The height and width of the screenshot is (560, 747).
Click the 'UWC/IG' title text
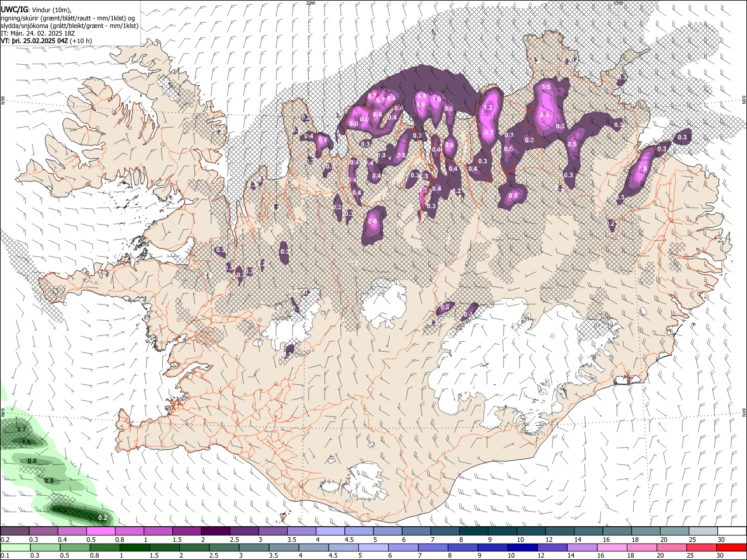click(13, 10)
